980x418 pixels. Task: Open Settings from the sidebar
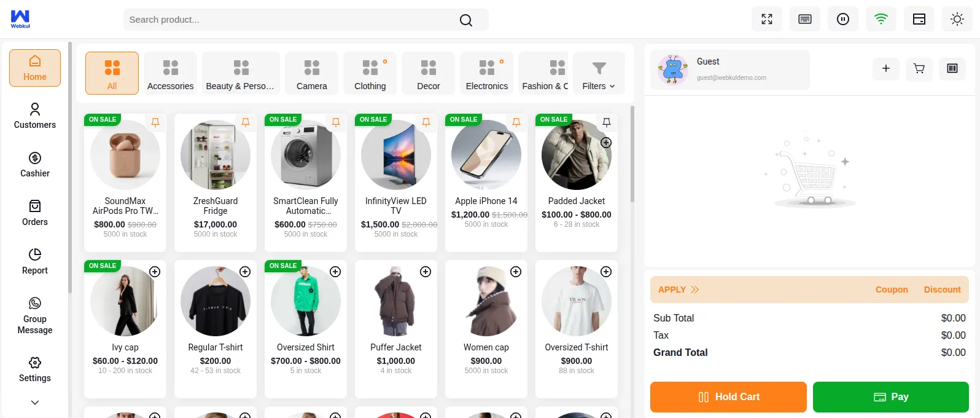[x=35, y=369]
